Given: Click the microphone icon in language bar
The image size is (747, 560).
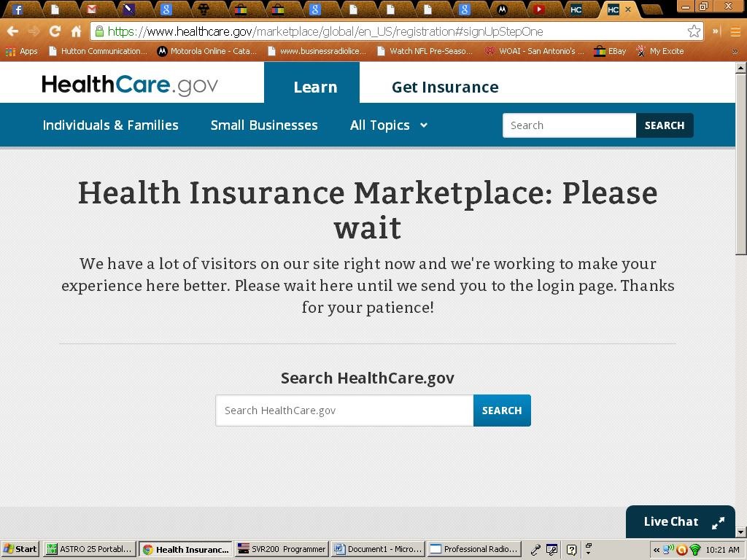Looking at the screenshot, I should pyautogui.click(x=535, y=550).
